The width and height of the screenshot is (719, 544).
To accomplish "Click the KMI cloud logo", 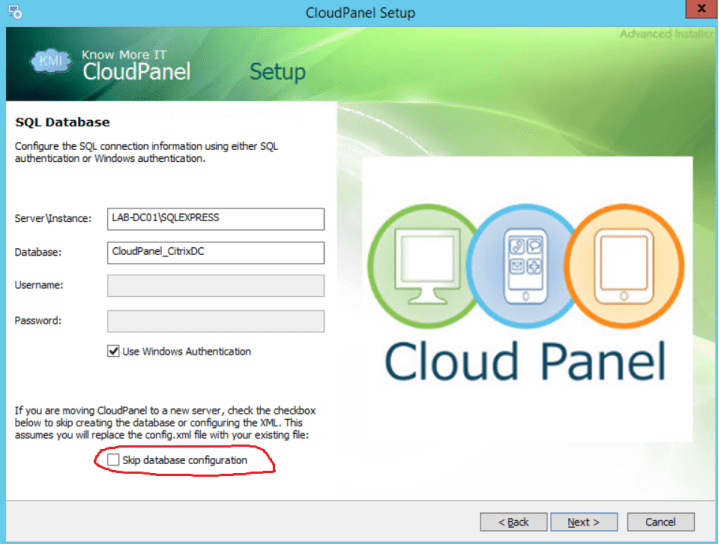I will coord(51,61).
